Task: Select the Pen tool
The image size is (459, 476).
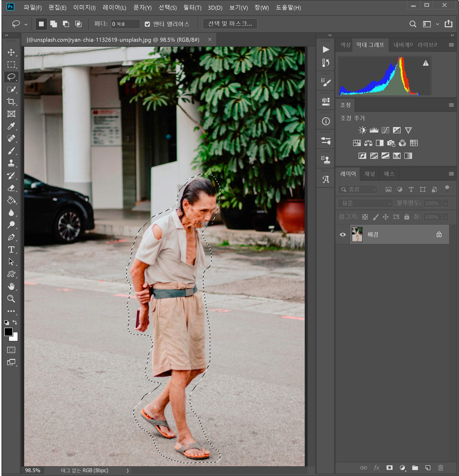Action: pos(11,237)
